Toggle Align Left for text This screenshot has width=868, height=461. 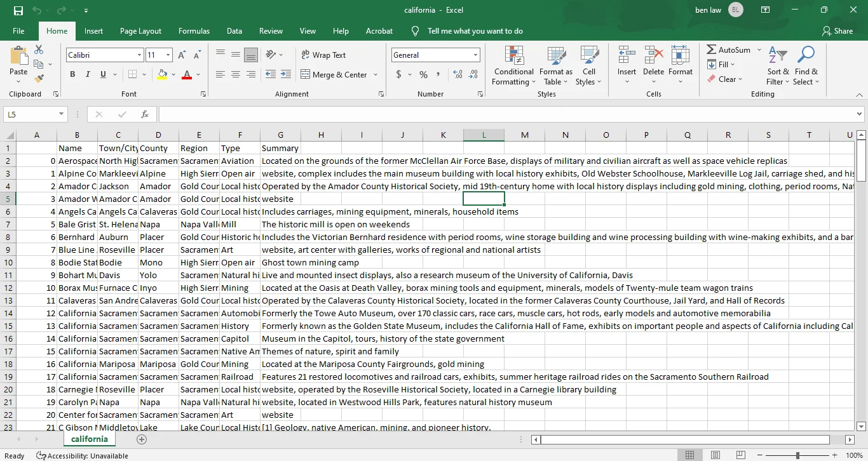pyautogui.click(x=220, y=74)
